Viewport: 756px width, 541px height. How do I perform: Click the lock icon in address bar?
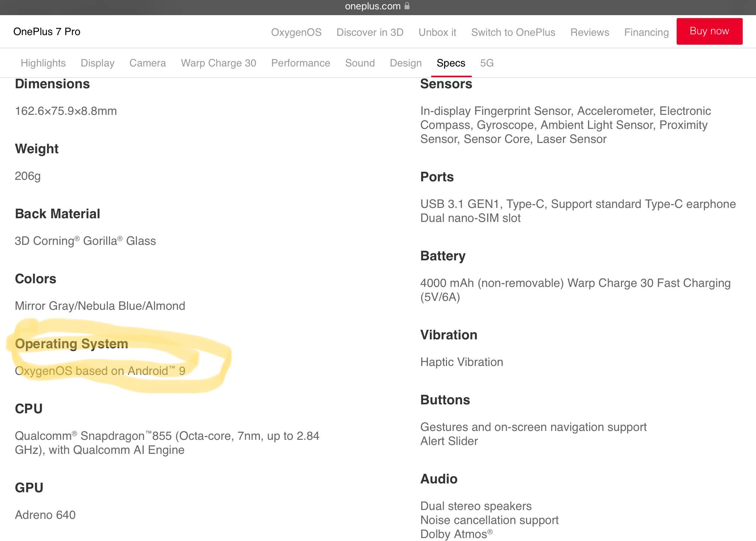tap(407, 6)
